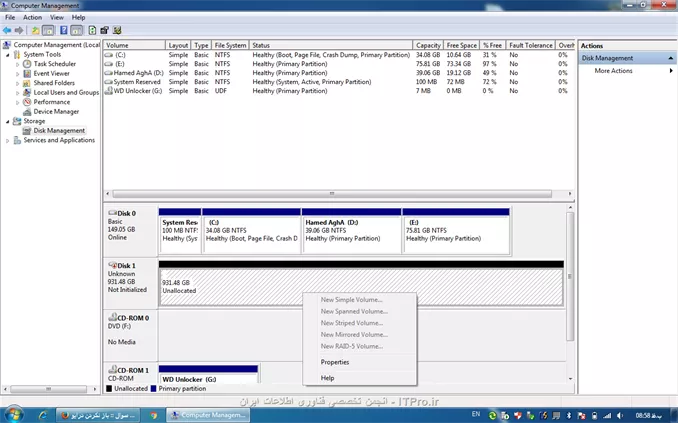Click New Simple Volume in context menu
The width and height of the screenshot is (678, 423).
tap(360, 300)
